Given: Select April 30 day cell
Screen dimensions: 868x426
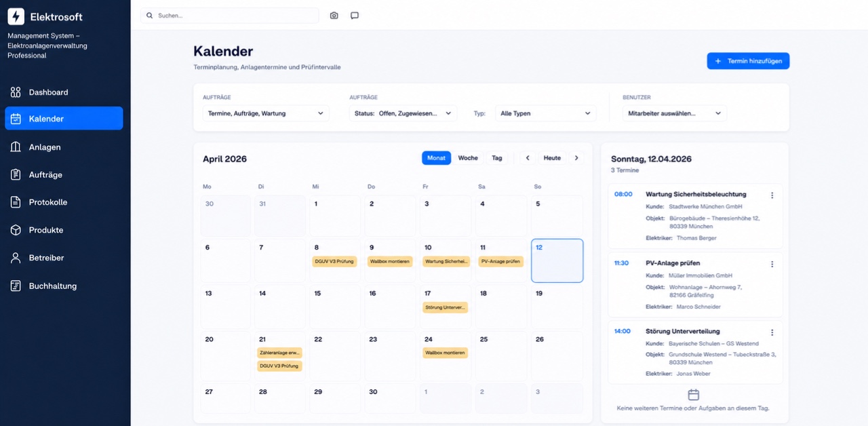Looking at the screenshot, I should [390, 398].
